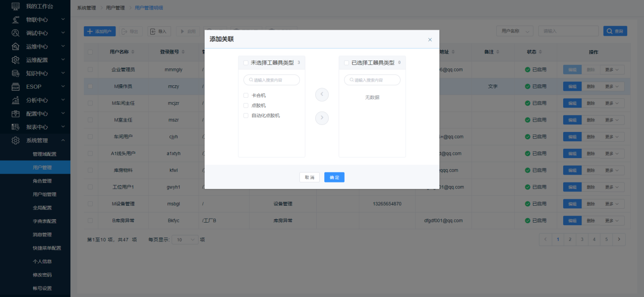Click 系统管理 in the breadcrumb

(x=87, y=8)
